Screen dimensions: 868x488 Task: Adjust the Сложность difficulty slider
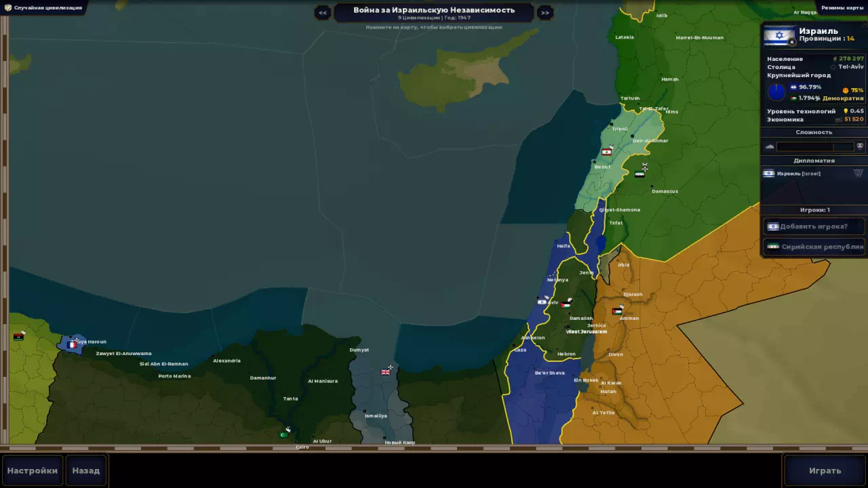814,146
